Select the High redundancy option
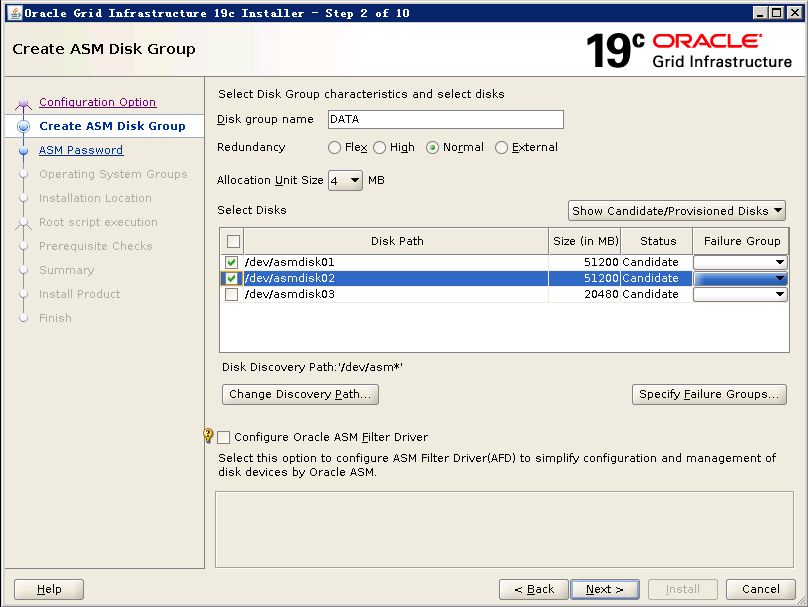The width and height of the screenshot is (808, 607). 380,148
